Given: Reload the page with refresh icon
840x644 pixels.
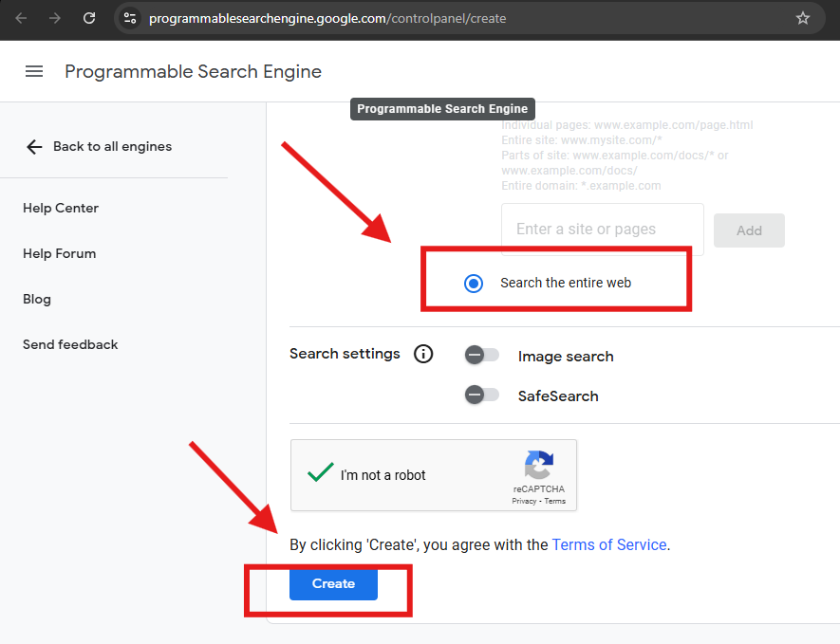Looking at the screenshot, I should pos(89,18).
